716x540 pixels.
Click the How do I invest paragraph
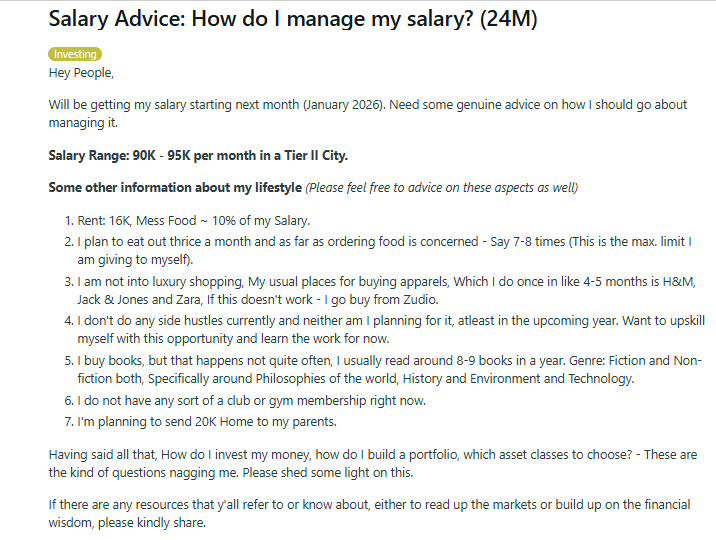click(x=370, y=463)
